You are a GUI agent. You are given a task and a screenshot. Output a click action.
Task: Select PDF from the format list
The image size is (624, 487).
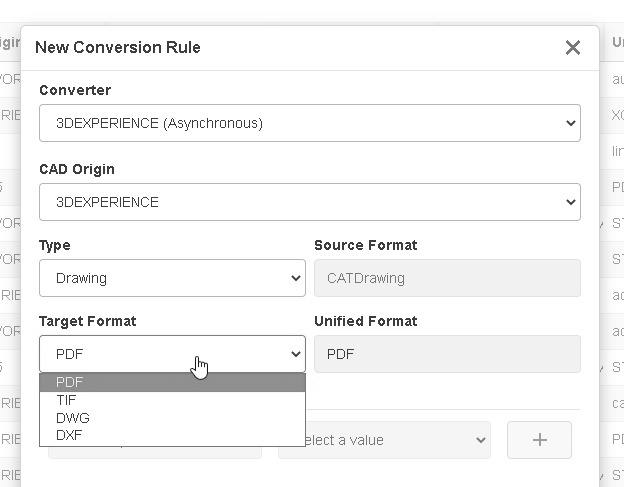(70, 382)
